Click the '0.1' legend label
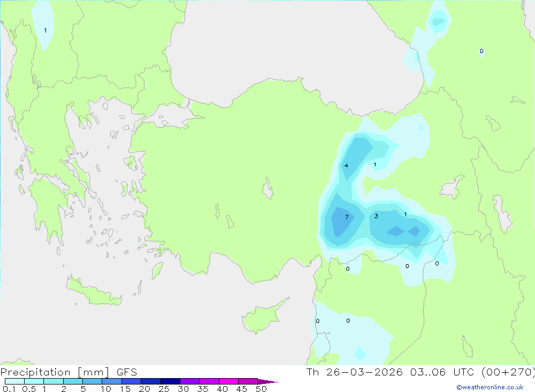 9,389
